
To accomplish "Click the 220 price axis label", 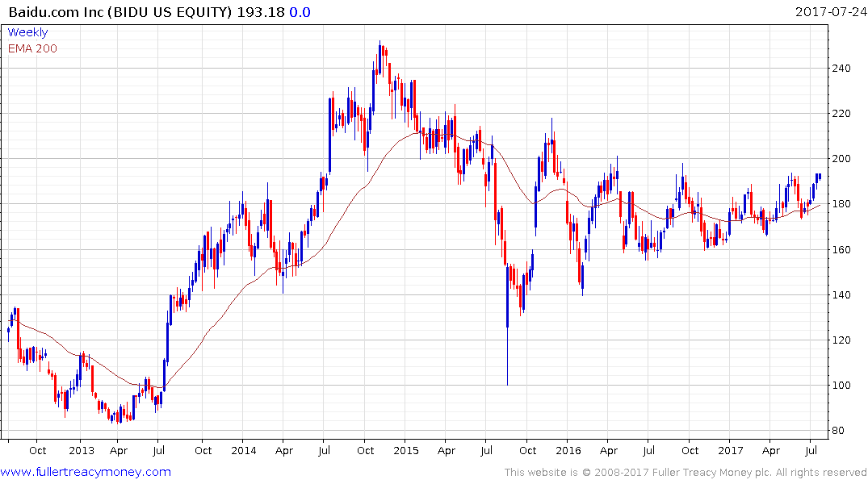I will pyautogui.click(x=841, y=114).
